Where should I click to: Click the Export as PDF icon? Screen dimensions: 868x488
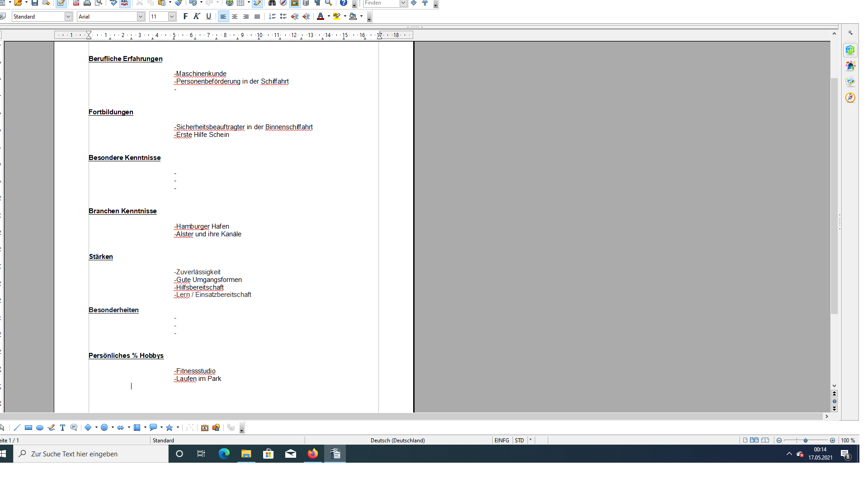[x=76, y=3]
